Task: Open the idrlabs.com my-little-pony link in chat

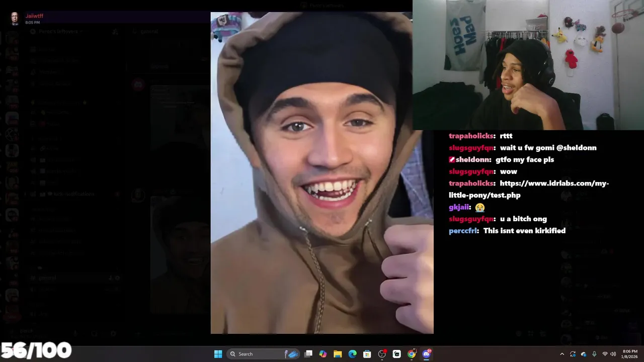Action: 529,189
